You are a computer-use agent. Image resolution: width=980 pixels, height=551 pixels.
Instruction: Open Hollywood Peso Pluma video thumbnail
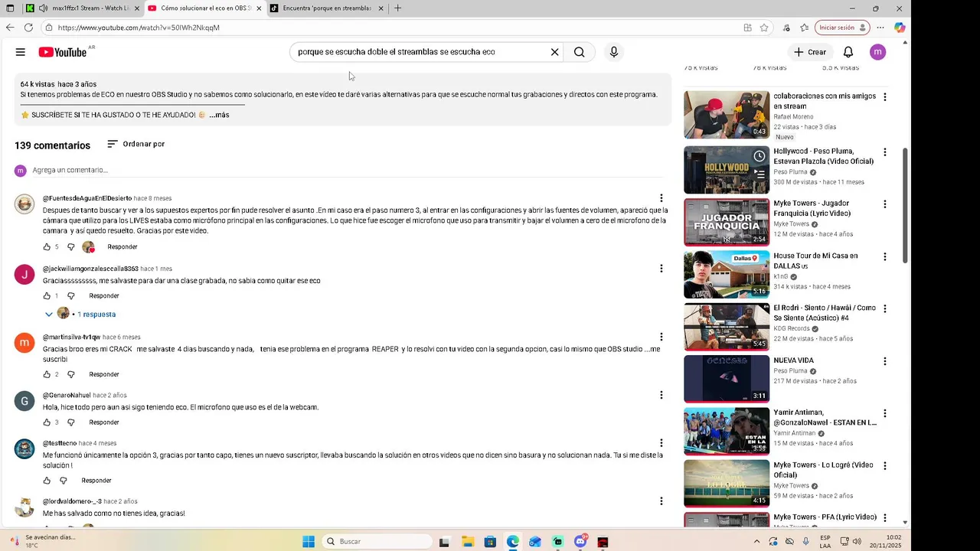click(x=727, y=170)
